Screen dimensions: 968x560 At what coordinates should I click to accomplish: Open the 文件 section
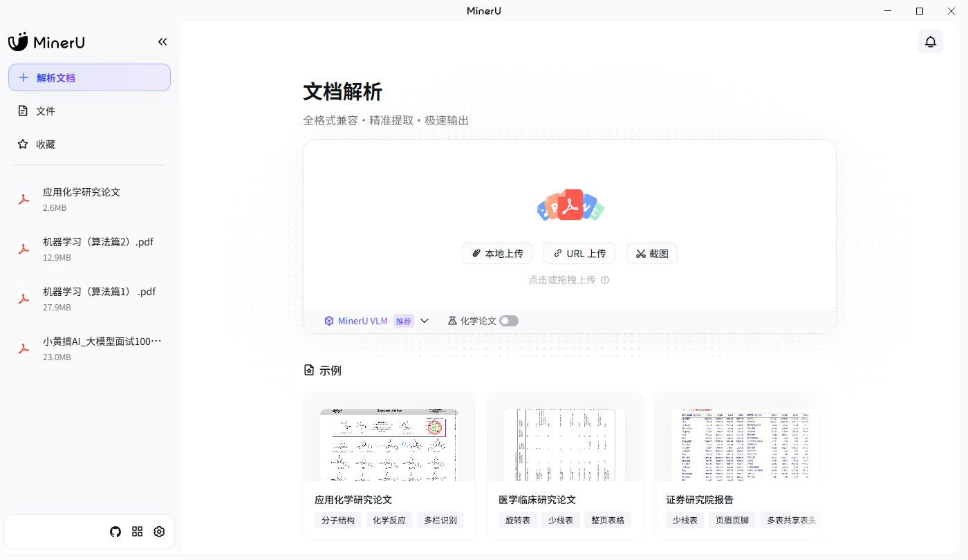(x=89, y=111)
